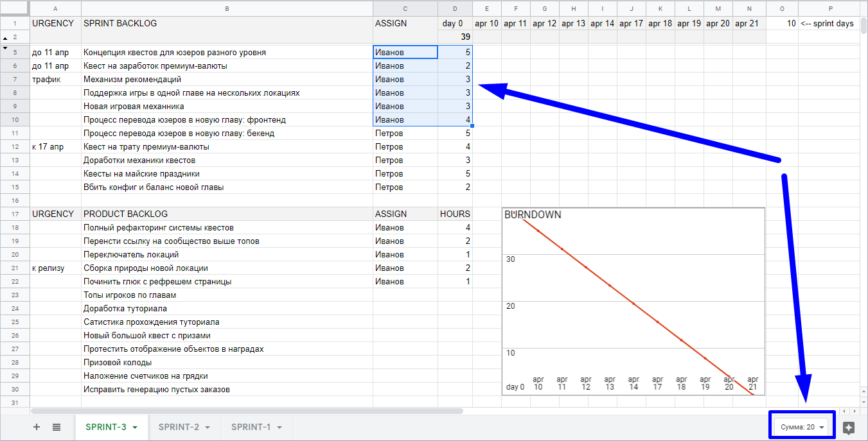Open SPRINT-3 tab dropdown arrow
The width and height of the screenshot is (868, 441).
click(x=135, y=428)
